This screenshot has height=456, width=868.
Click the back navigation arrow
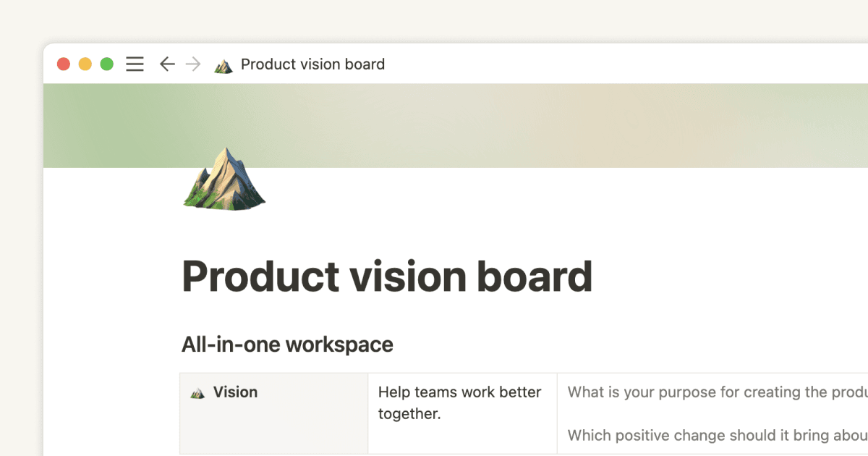tap(167, 64)
